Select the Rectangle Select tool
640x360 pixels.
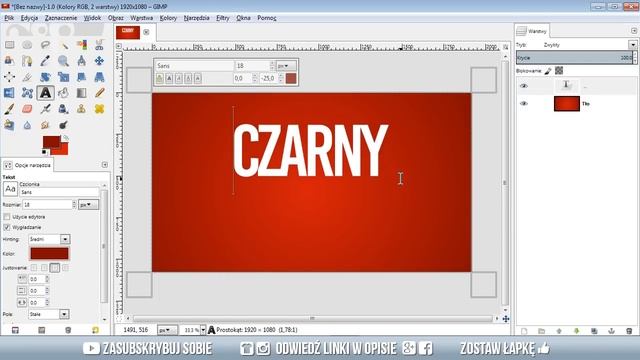9,45
